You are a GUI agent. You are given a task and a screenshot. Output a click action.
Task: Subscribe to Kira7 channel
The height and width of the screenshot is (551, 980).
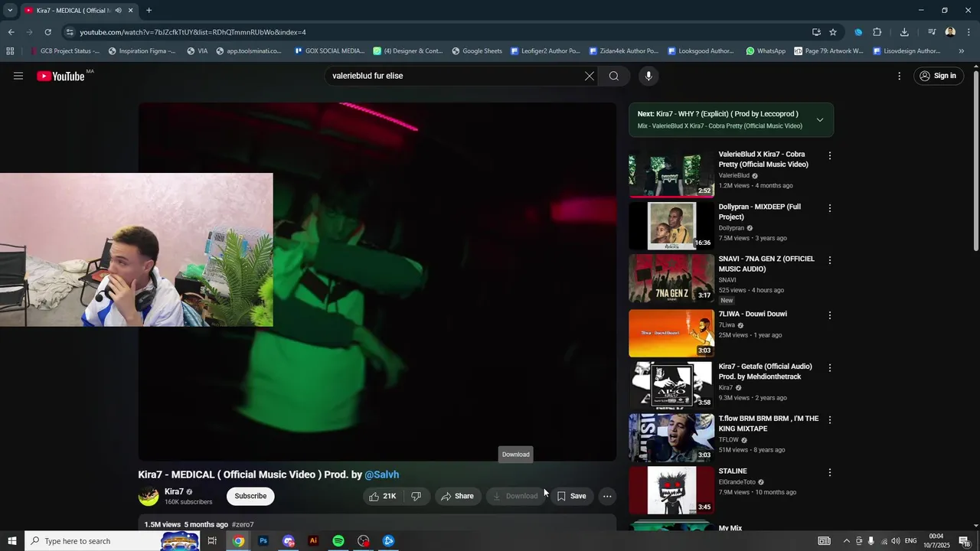250,496
